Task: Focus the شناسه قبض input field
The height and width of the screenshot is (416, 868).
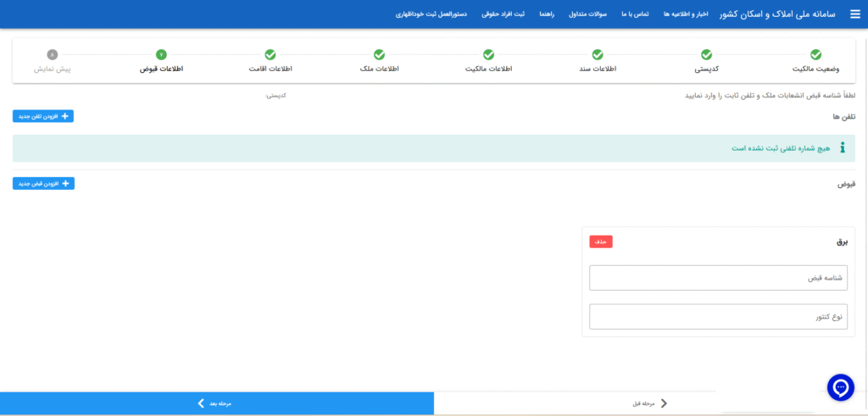Action: click(x=718, y=278)
